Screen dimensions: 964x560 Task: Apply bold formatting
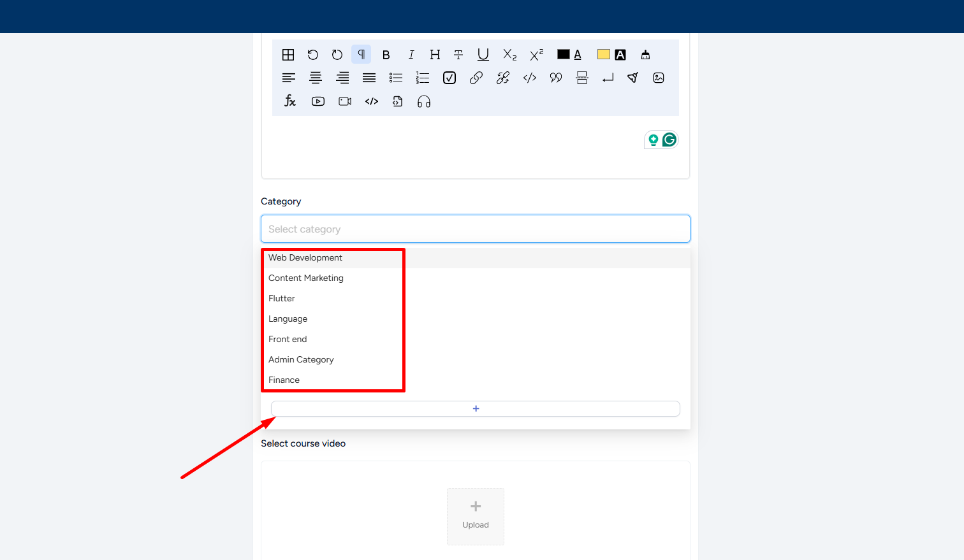386,55
